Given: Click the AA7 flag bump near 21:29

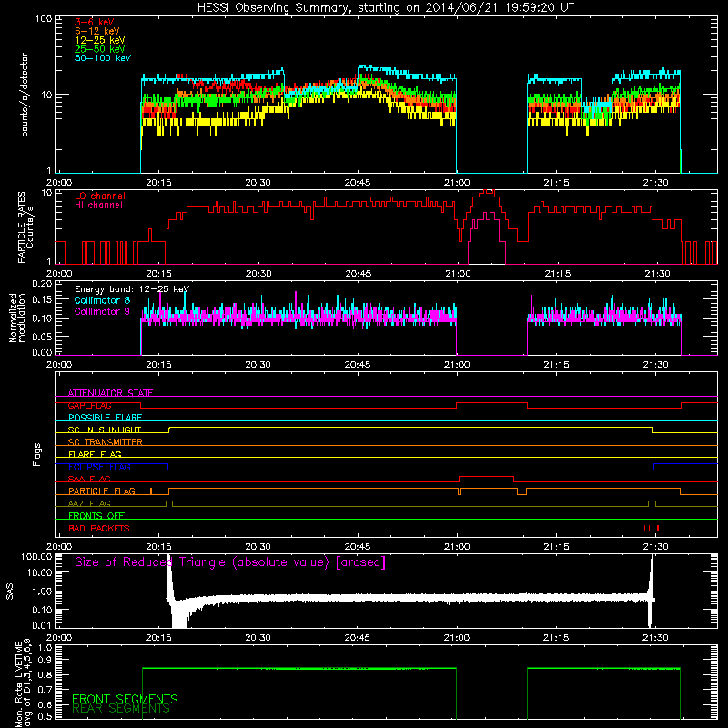Looking at the screenshot, I should pos(652,503).
